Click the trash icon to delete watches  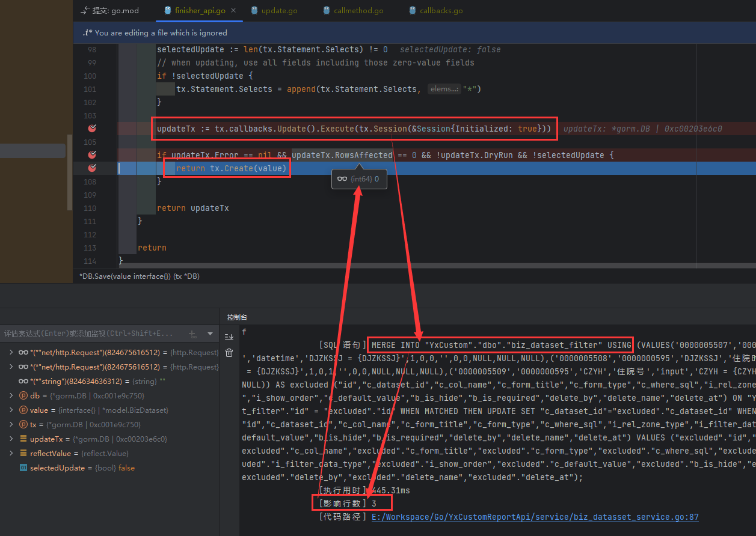tap(229, 353)
